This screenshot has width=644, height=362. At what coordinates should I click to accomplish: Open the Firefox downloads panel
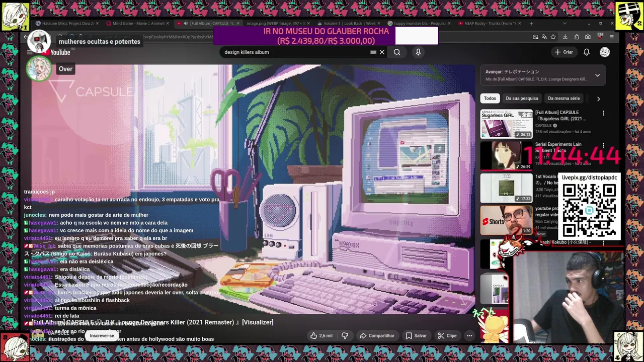click(x=565, y=37)
